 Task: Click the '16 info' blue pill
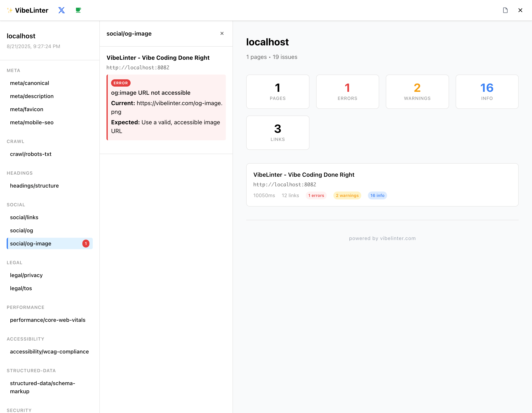coord(377,195)
